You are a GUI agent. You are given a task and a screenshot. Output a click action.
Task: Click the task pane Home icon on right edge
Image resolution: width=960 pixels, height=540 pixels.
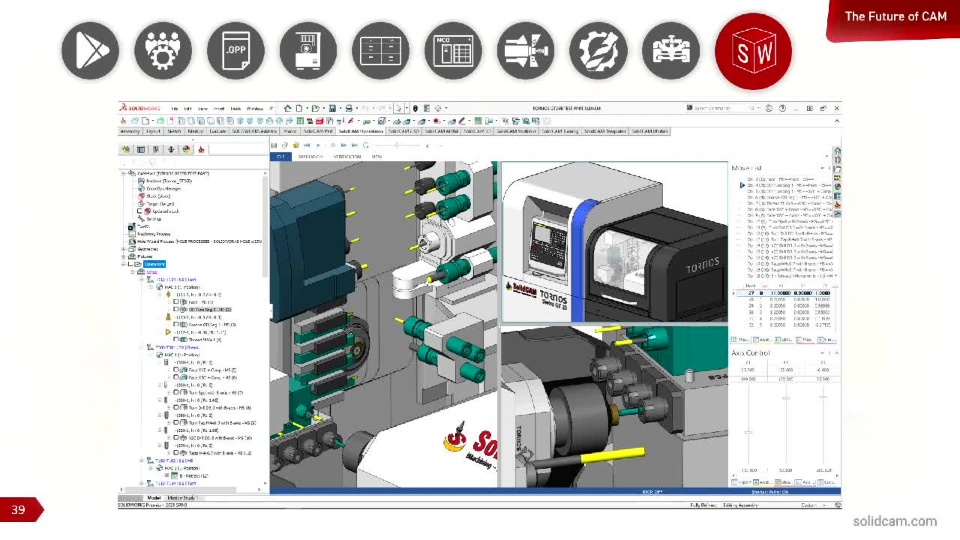coord(837,151)
